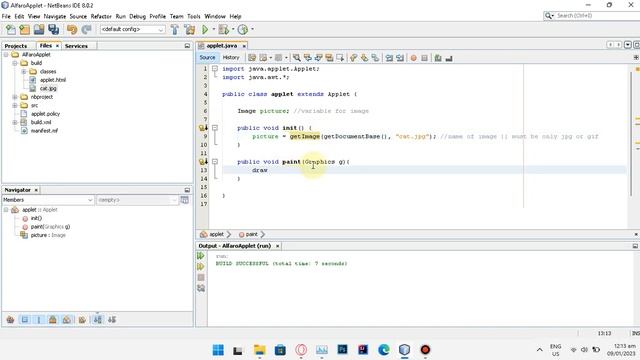Rerun output with green double arrow icon

201,256
